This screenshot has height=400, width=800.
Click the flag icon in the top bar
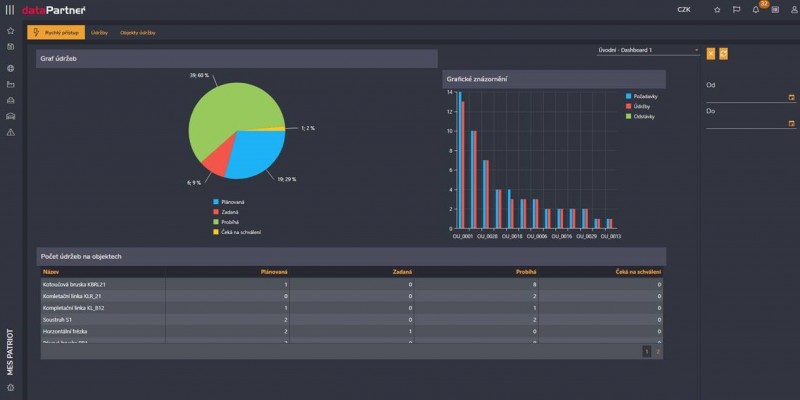pyautogui.click(x=736, y=10)
